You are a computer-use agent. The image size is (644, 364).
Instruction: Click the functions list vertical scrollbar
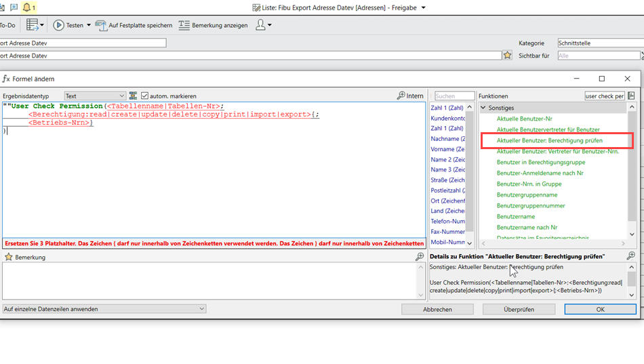click(632, 169)
